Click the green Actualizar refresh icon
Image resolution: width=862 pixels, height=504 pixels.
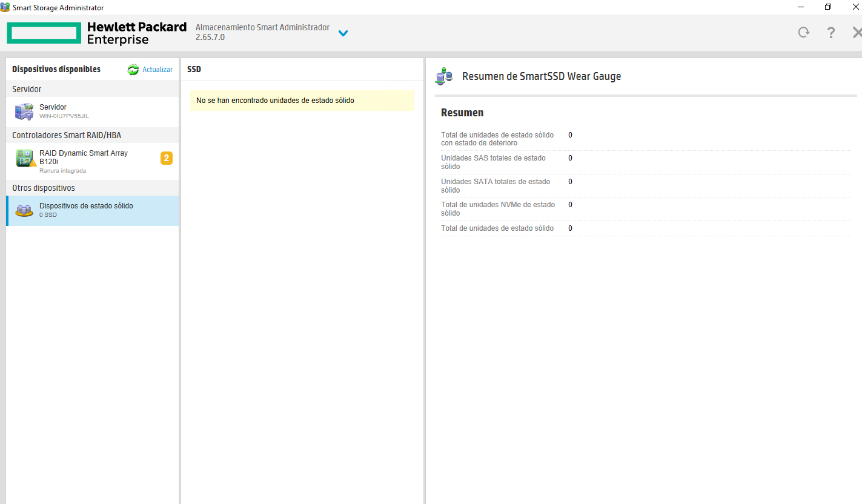click(133, 70)
